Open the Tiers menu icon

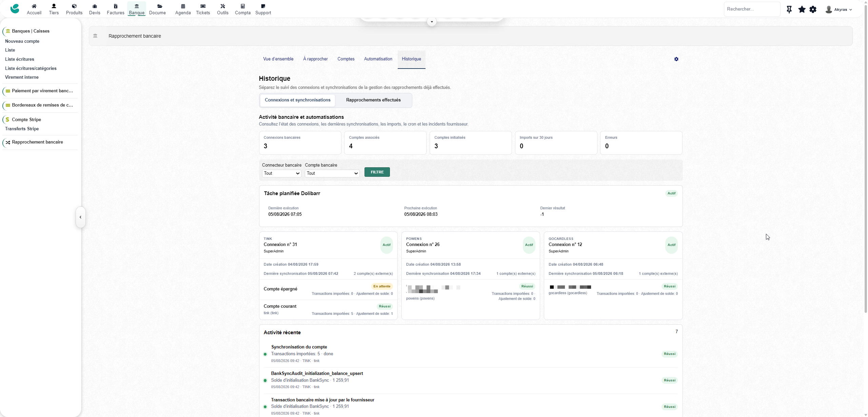click(x=54, y=6)
